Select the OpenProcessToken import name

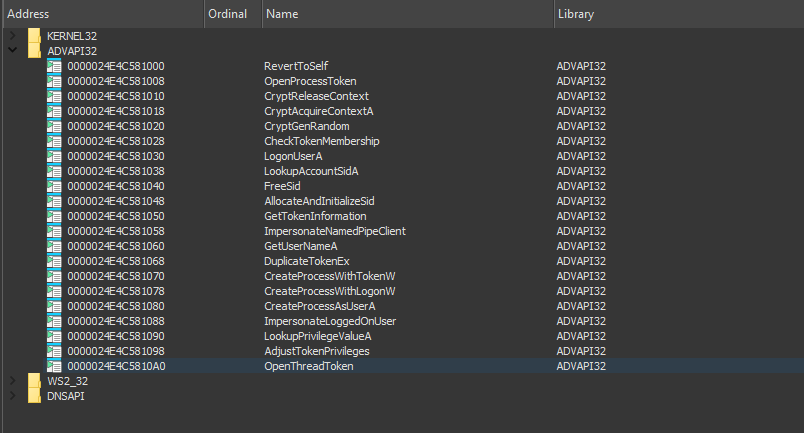tap(310, 81)
